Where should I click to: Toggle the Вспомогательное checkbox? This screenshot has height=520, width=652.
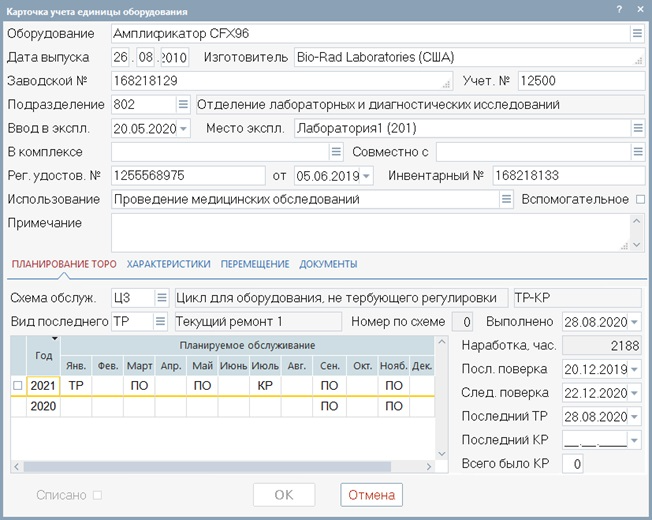pos(641,199)
